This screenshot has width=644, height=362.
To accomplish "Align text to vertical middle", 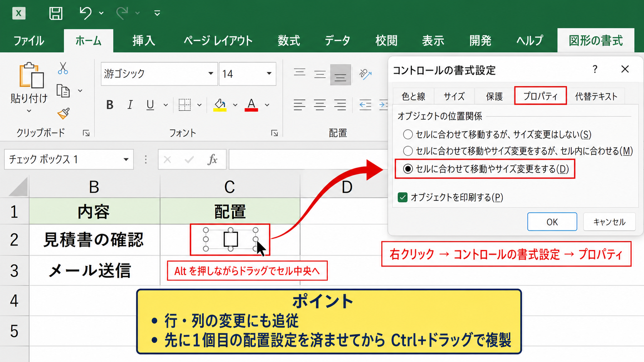I will 320,74.
